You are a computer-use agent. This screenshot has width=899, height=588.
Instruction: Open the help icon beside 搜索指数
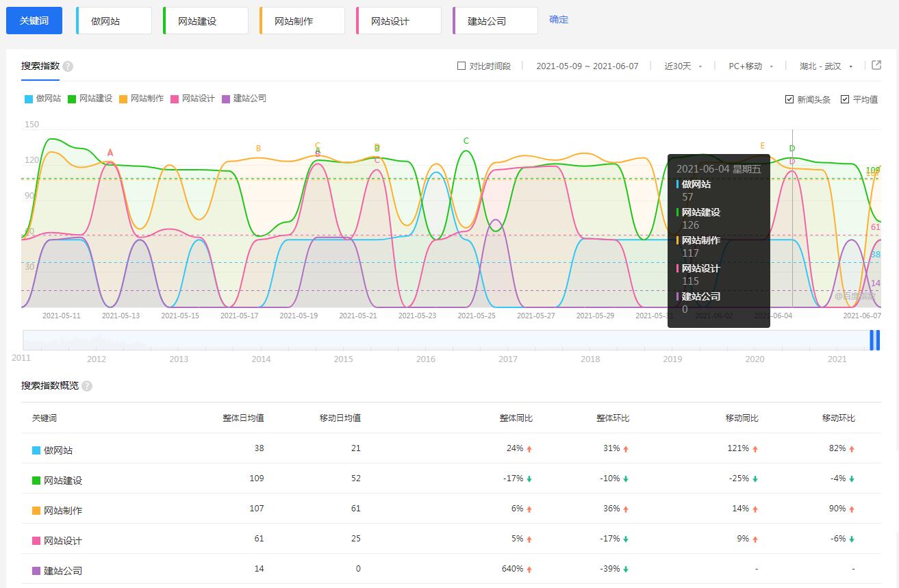click(x=68, y=66)
